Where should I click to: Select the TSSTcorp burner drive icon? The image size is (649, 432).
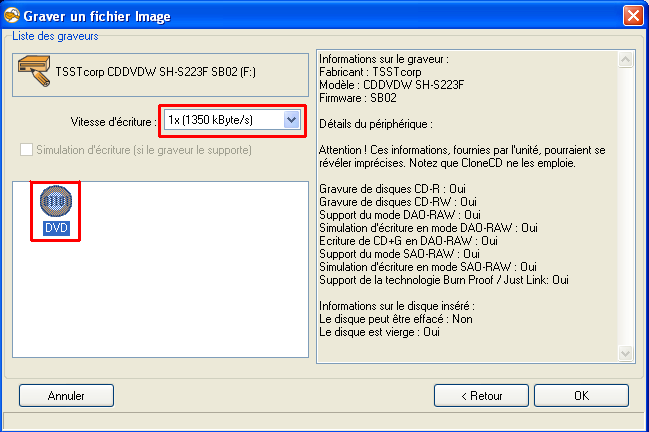(x=37, y=73)
